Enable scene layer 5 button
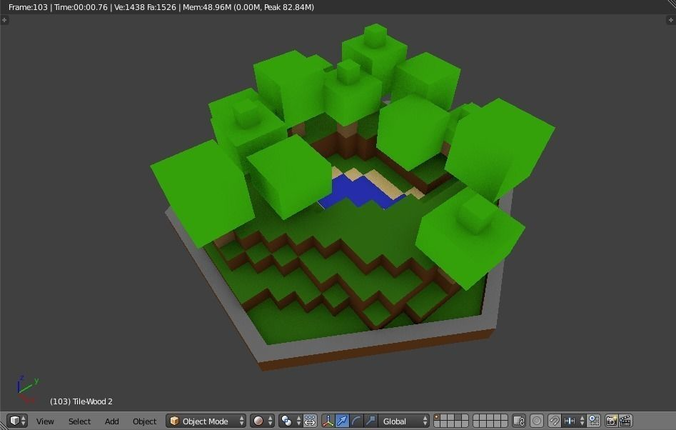The image size is (676, 430). (465, 417)
